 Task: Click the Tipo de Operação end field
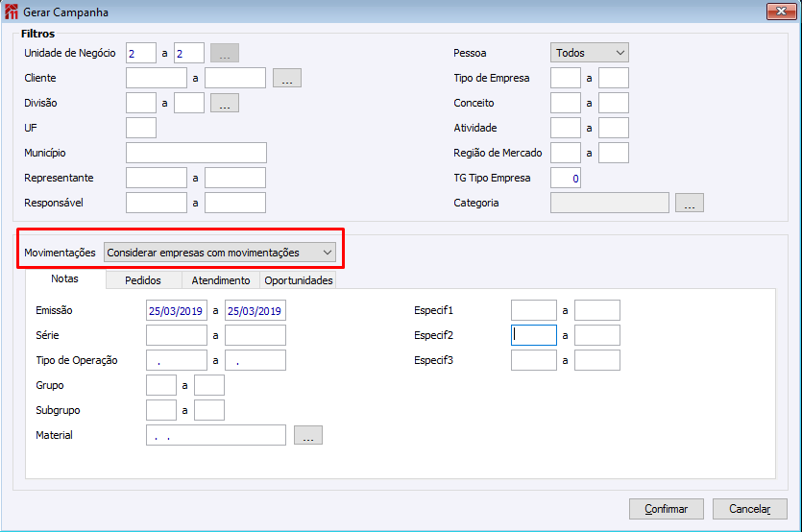point(255,360)
